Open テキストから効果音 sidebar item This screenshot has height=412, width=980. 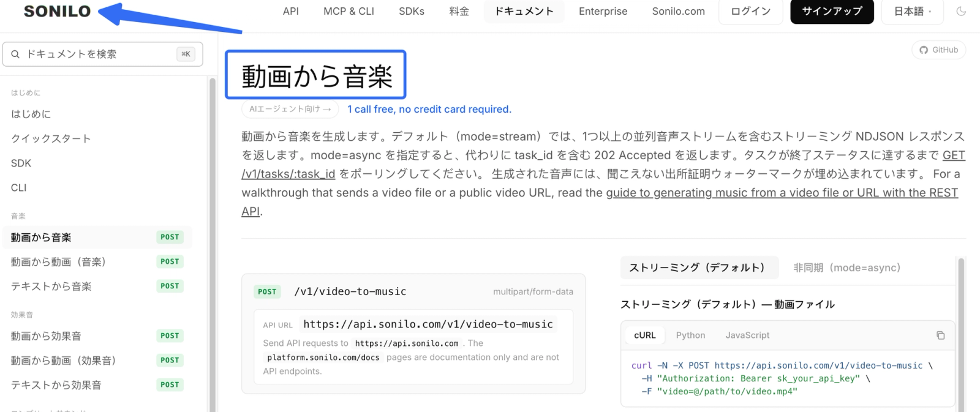click(x=97, y=384)
